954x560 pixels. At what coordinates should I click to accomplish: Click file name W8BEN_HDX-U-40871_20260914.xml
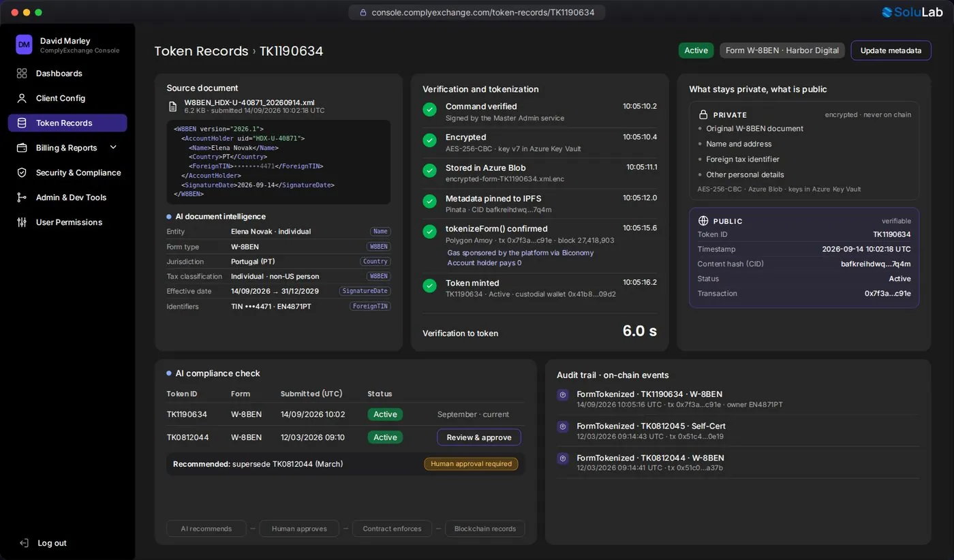[249, 102]
